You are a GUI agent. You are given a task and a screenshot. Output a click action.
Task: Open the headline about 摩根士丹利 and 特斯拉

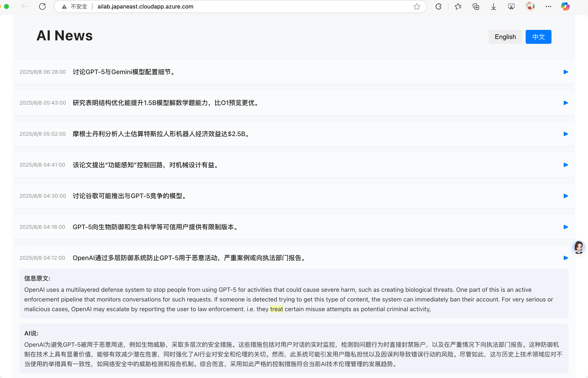tap(162, 134)
